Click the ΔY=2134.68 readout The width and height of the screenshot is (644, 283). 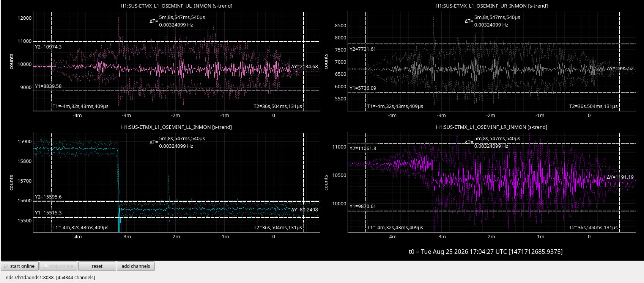click(x=304, y=67)
